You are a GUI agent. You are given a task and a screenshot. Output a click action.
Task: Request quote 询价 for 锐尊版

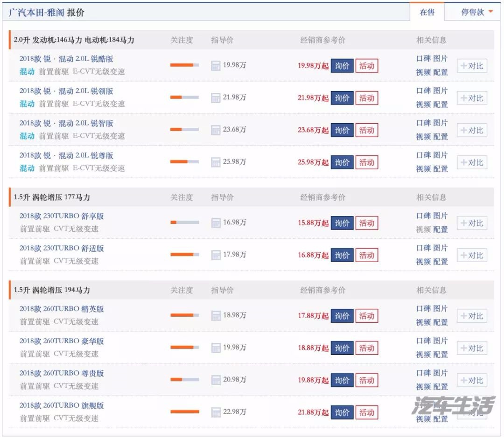click(x=342, y=162)
